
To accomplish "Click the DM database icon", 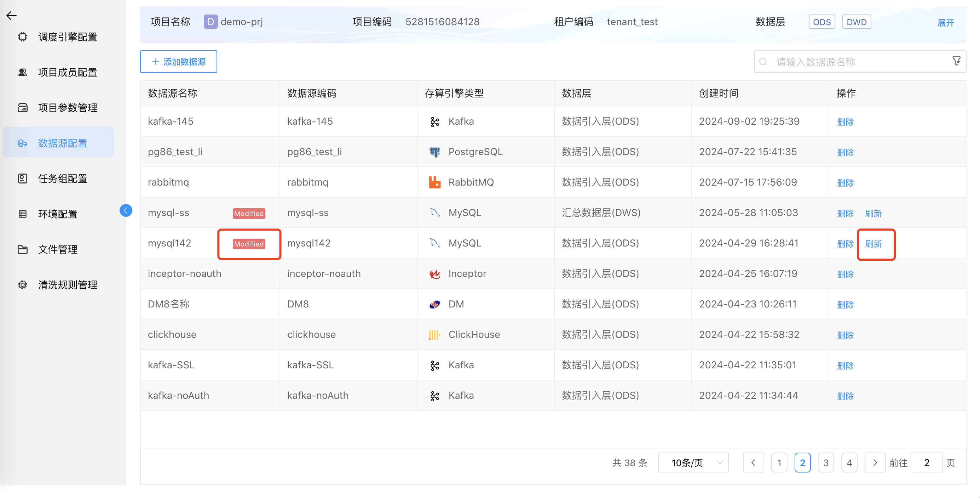I will (434, 304).
